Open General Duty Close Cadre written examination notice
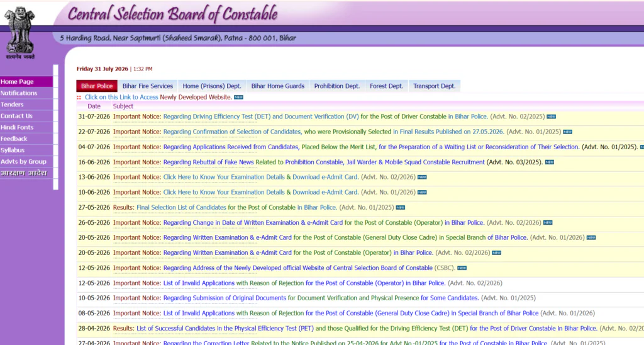The height and width of the screenshot is (345, 644). 345,238
